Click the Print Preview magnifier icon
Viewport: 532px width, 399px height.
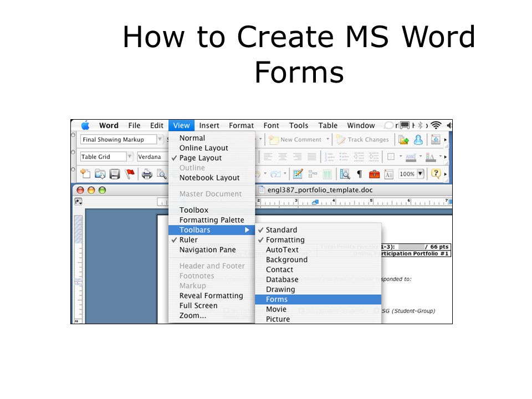161,175
